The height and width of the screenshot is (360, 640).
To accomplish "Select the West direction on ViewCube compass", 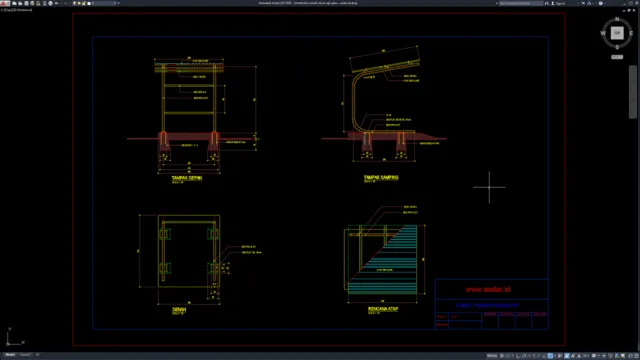I will click(x=603, y=33).
